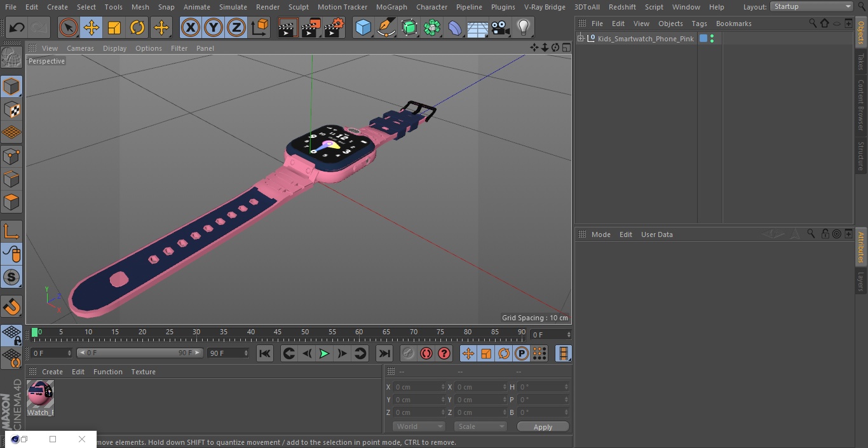This screenshot has height=448, width=868.
Task: Toggle Viewport Solo S icon
Action: [x=11, y=277]
